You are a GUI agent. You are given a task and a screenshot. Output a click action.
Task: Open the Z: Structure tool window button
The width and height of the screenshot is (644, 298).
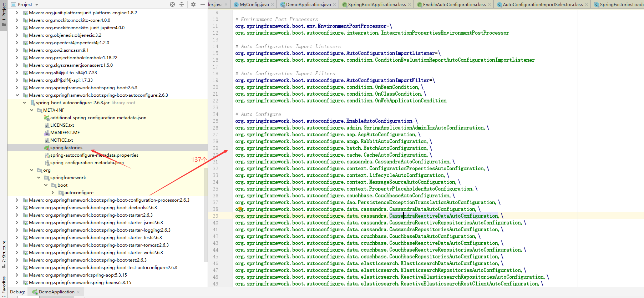(4, 254)
